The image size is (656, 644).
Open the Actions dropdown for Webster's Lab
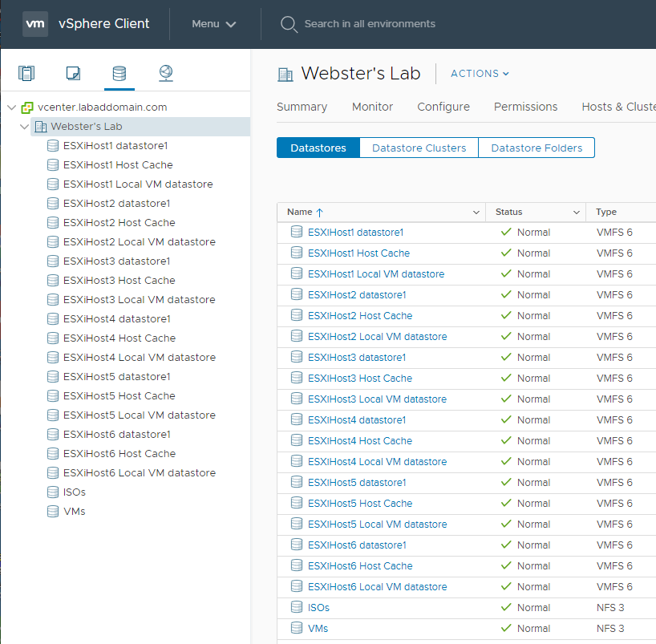[480, 74]
